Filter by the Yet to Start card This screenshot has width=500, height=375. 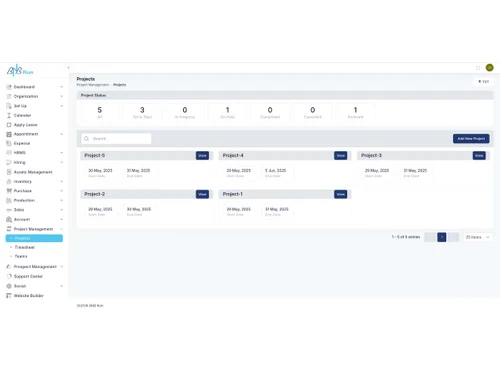142,113
